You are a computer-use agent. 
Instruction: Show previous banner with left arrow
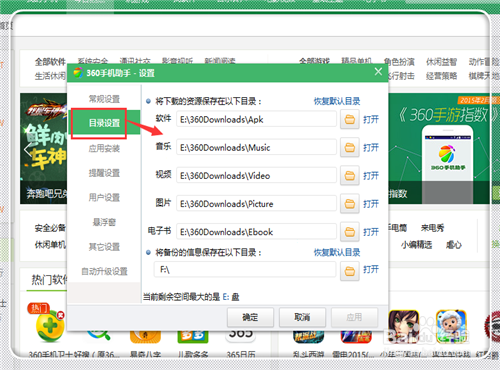pos(27,149)
